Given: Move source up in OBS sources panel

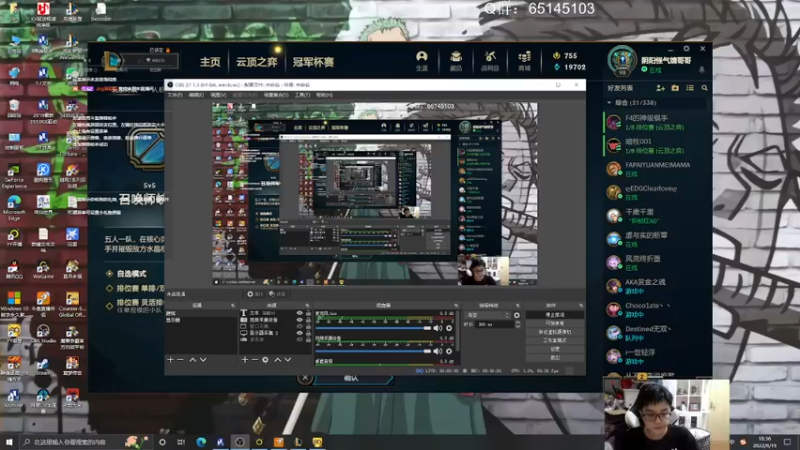Looking at the screenshot, I should coord(278,360).
